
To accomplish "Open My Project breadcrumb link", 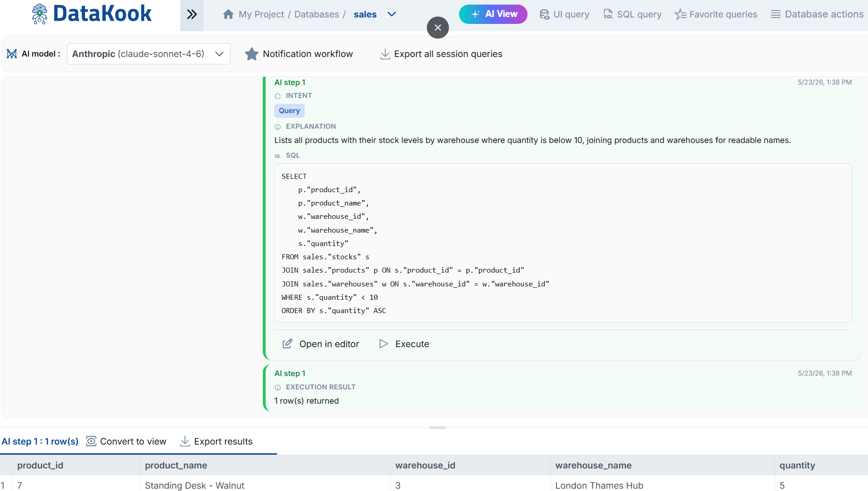I will point(261,14).
